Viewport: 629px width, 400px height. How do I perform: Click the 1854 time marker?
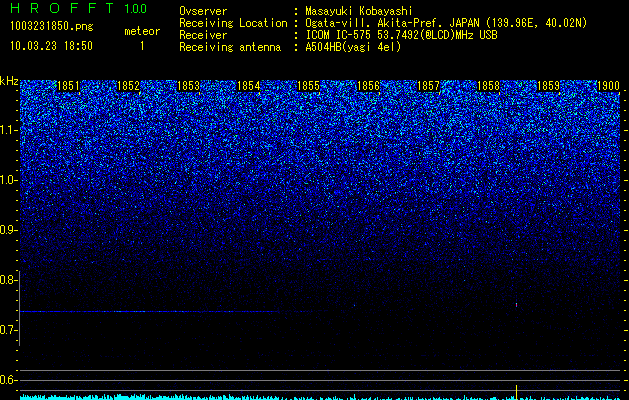[x=248, y=86]
